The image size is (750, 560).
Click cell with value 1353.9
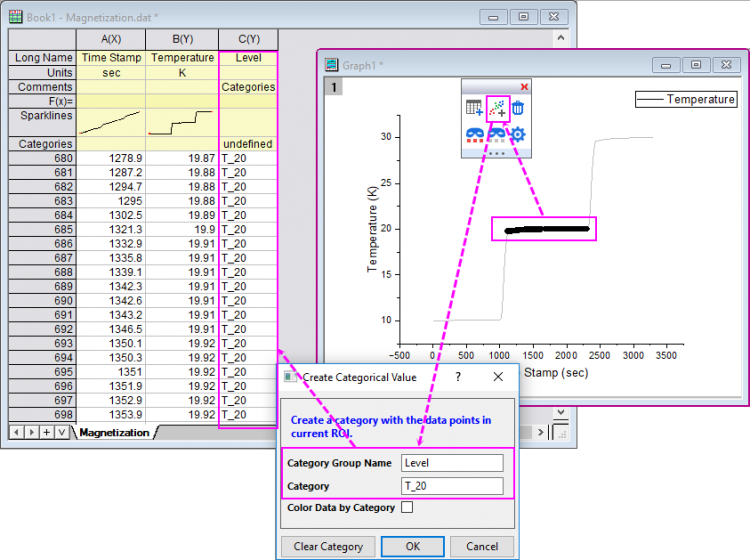[x=111, y=415]
